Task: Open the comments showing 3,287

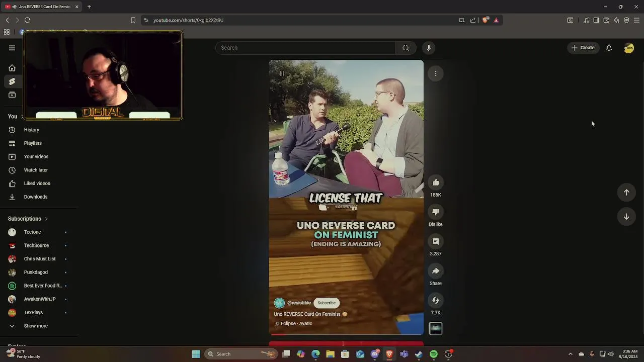Action: 436,241
